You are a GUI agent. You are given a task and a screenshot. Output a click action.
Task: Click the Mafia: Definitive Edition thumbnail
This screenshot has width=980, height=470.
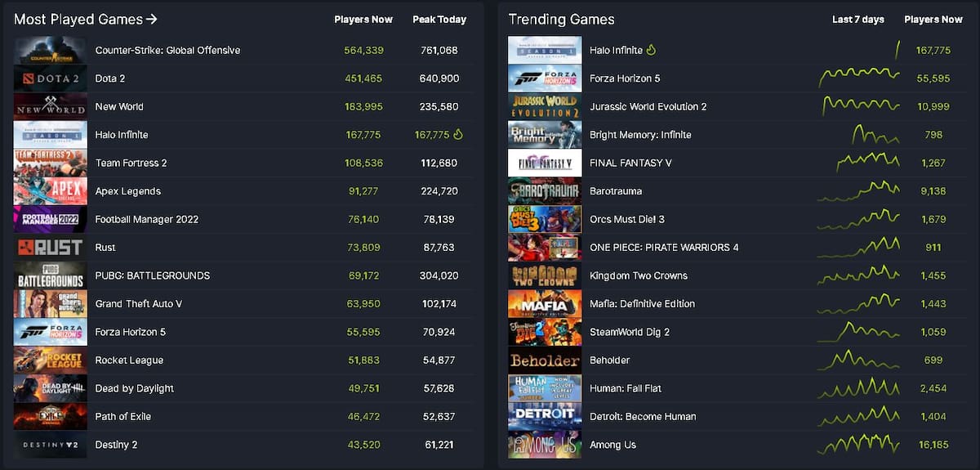click(545, 304)
